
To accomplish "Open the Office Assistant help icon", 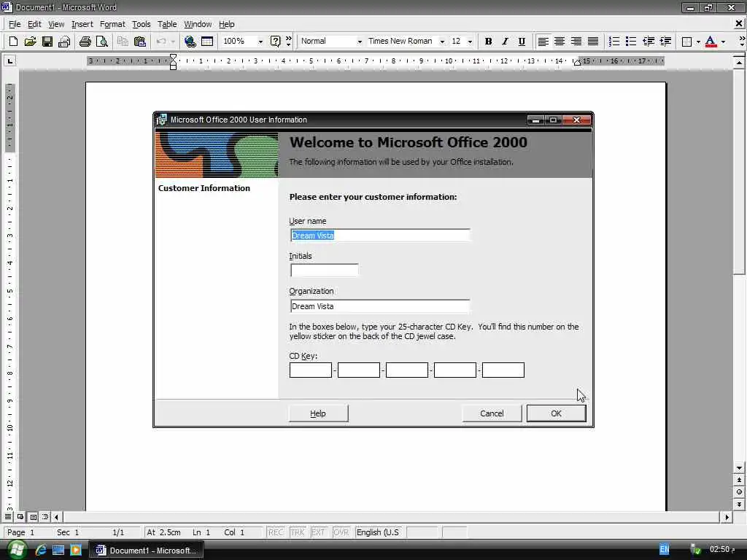I will click(x=275, y=42).
